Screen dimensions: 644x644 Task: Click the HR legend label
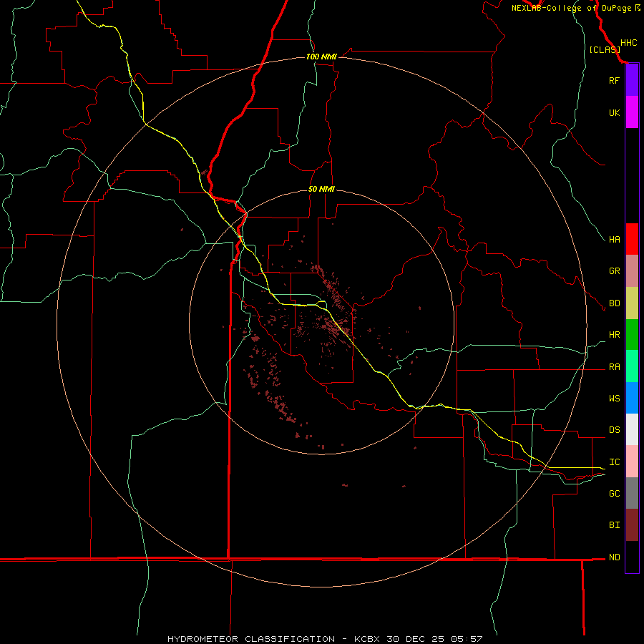(614, 335)
